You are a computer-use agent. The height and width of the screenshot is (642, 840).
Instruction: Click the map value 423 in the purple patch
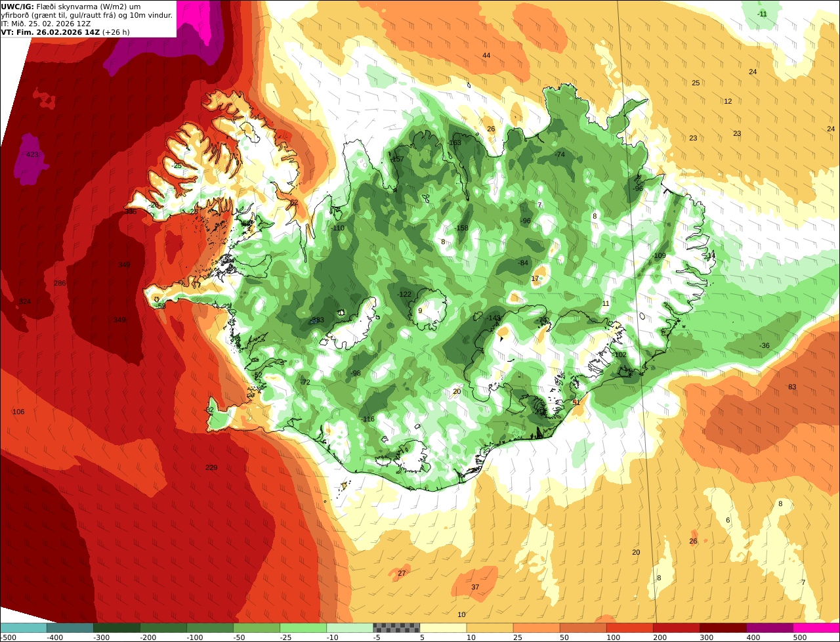[x=32, y=155]
